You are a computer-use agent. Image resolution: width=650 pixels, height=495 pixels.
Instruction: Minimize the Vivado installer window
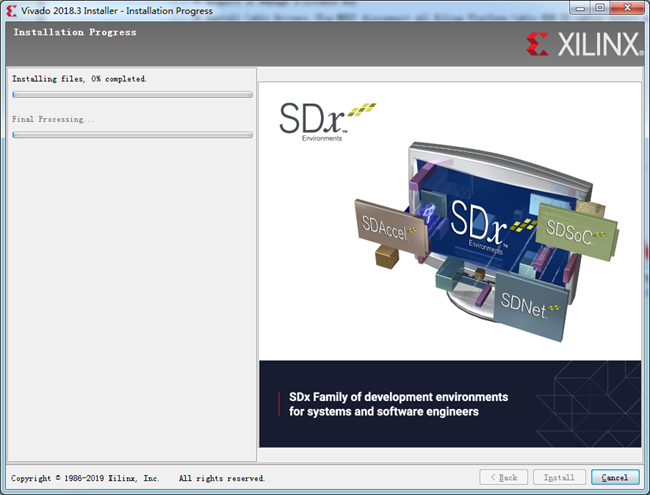pyautogui.click(x=580, y=8)
